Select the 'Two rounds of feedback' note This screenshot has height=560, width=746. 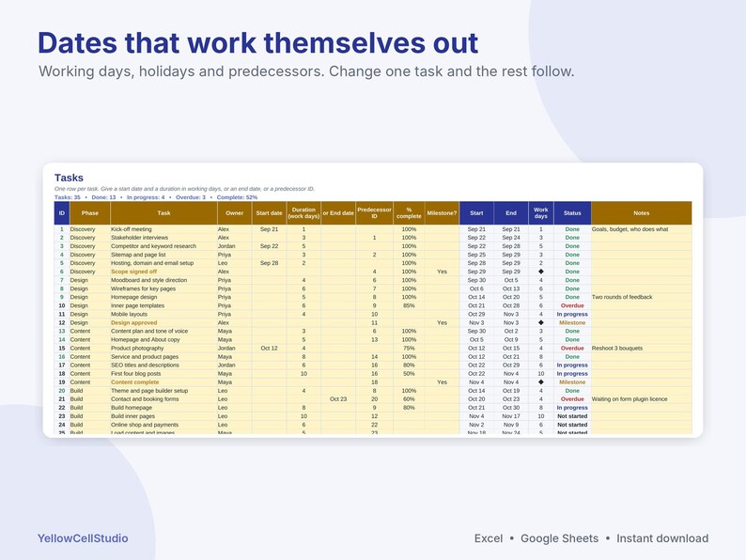coord(622,297)
